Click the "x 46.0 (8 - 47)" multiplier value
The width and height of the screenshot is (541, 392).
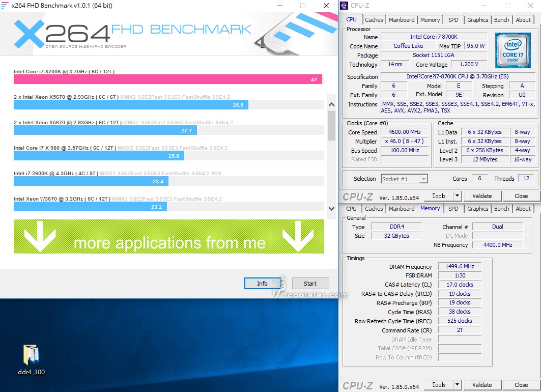coord(405,141)
